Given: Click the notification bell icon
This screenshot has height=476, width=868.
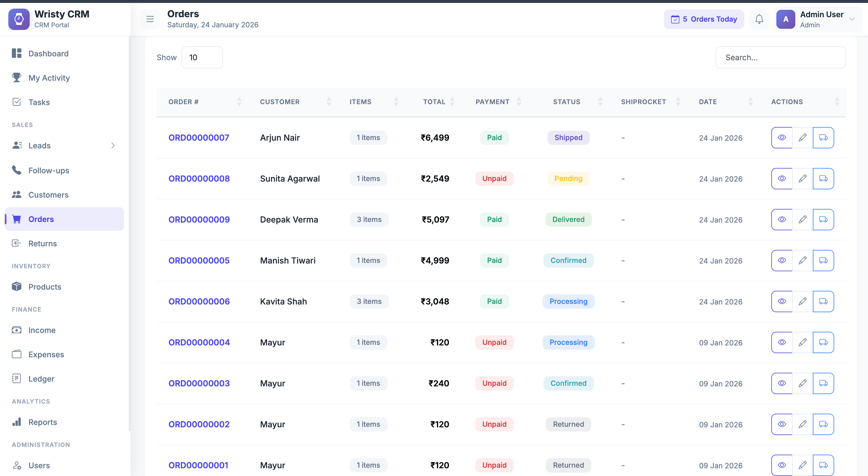Looking at the screenshot, I should point(759,19).
